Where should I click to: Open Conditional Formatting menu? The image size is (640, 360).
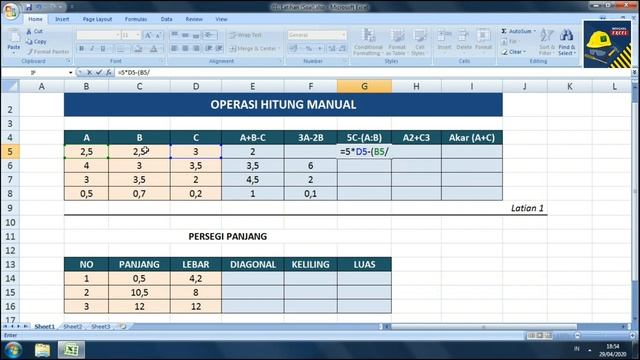[368, 42]
